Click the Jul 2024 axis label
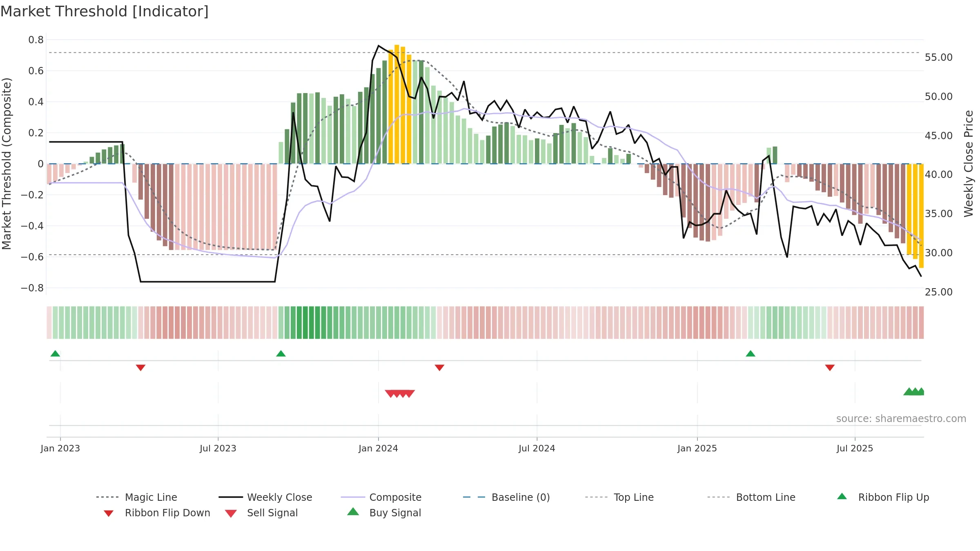 [x=537, y=448]
